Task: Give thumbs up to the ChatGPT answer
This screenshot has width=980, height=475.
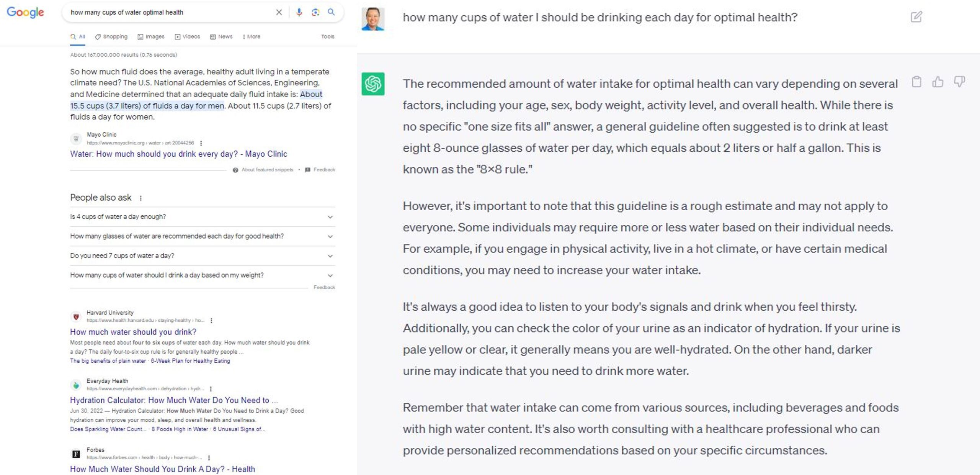Action: 938,82
